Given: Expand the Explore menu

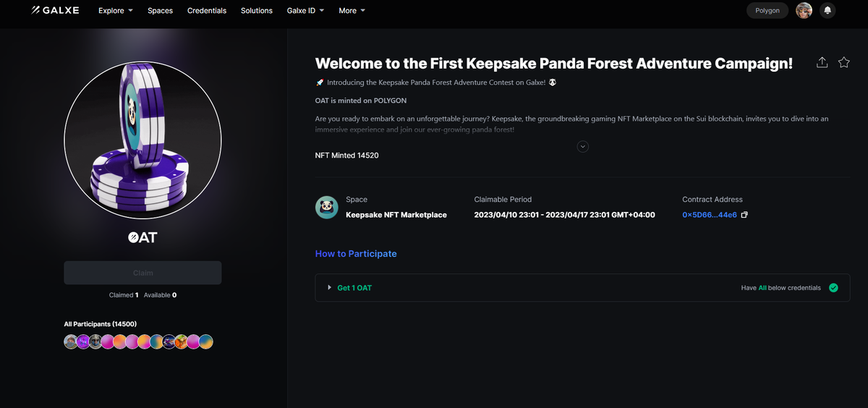Looking at the screenshot, I should pos(116,11).
